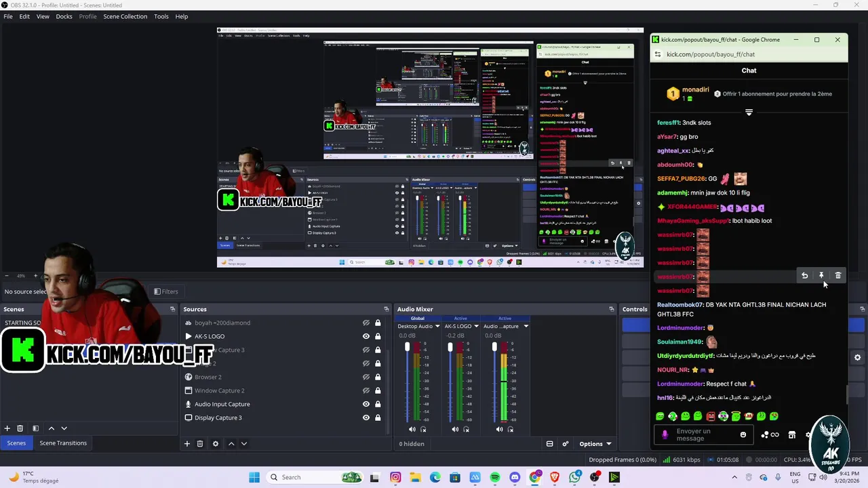The width and height of the screenshot is (868, 488).
Task: Add a new scene with the plus icon
Action: tap(7, 428)
